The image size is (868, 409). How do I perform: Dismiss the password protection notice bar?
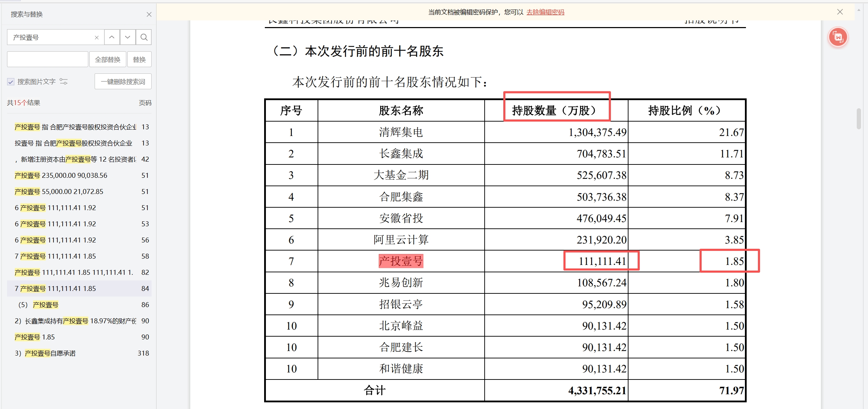840,12
